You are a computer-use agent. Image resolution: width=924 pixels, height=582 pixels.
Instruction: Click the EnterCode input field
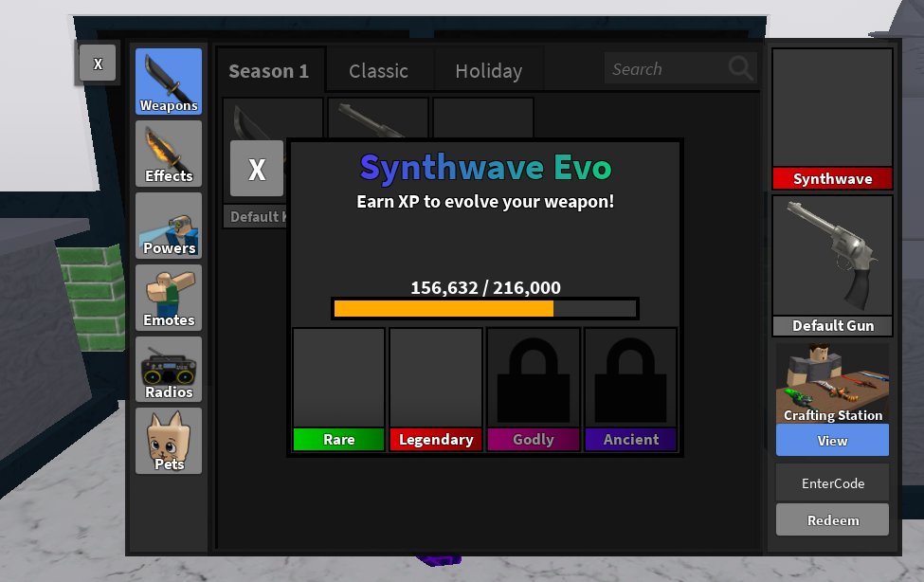(832, 482)
